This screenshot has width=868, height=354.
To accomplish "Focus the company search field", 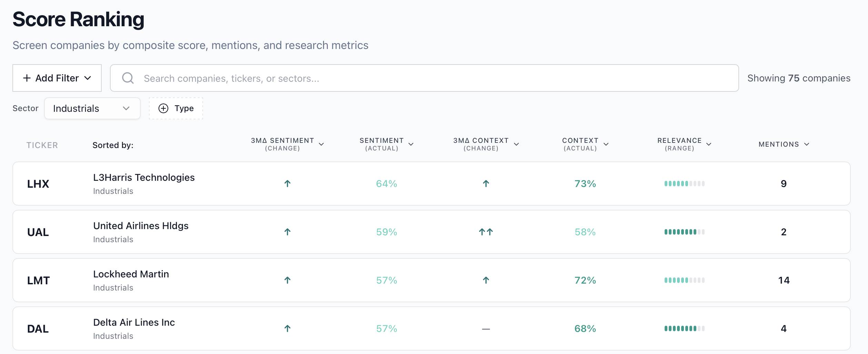I will (424, 78).
